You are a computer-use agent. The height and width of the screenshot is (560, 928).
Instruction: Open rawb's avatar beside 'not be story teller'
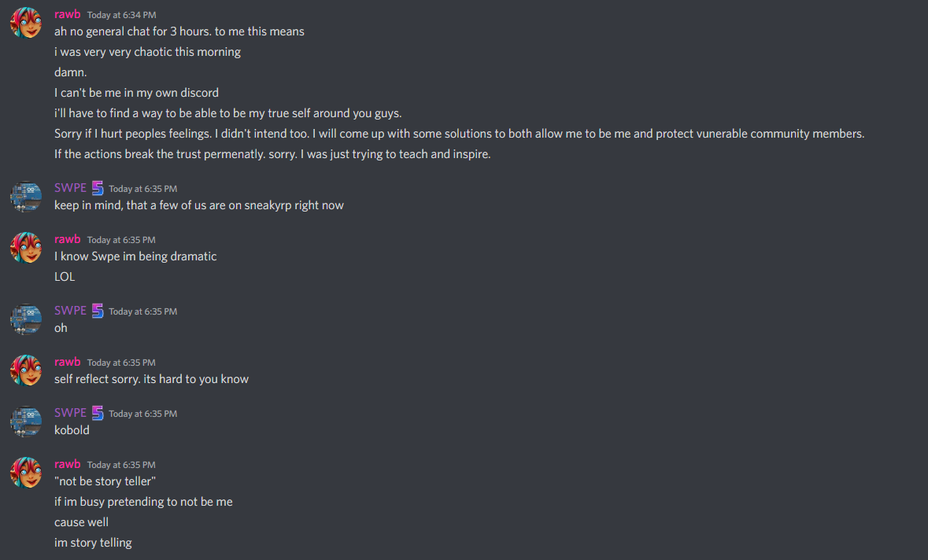[x=26, y=473]
